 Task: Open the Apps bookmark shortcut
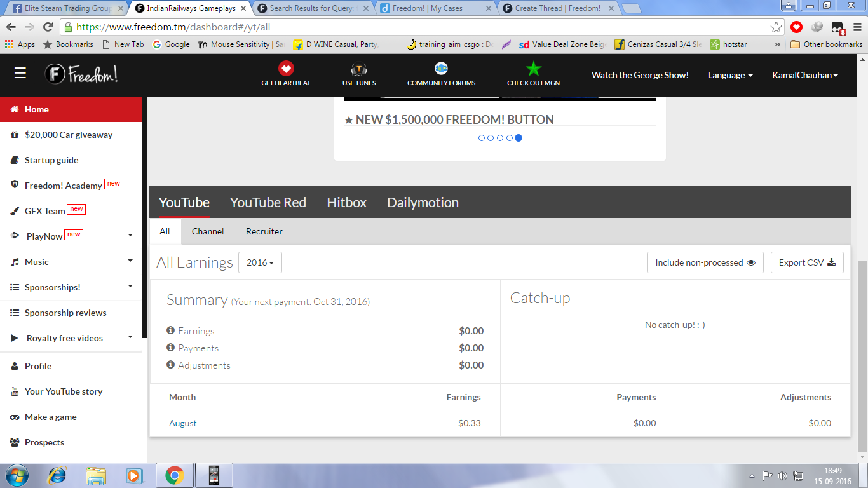20,44
